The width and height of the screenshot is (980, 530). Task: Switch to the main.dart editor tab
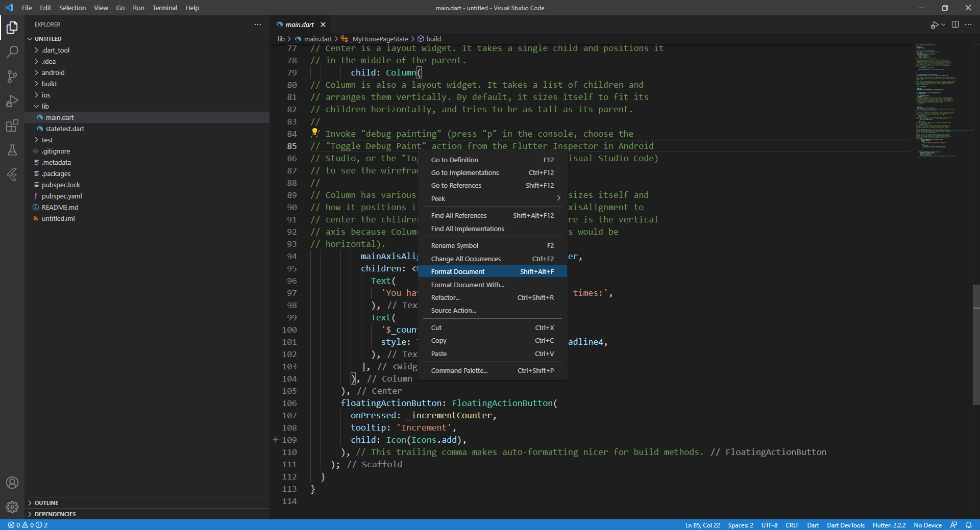click(300, 24)
